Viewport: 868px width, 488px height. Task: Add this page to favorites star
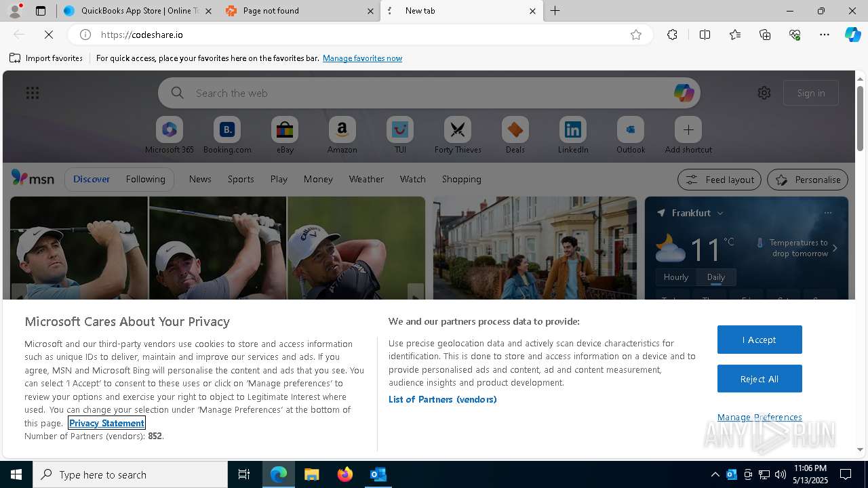tap(636, 35)
